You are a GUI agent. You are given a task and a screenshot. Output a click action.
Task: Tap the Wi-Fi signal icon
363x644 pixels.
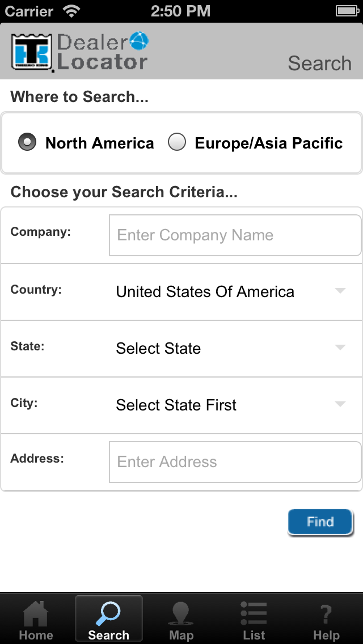coord(71,11)
